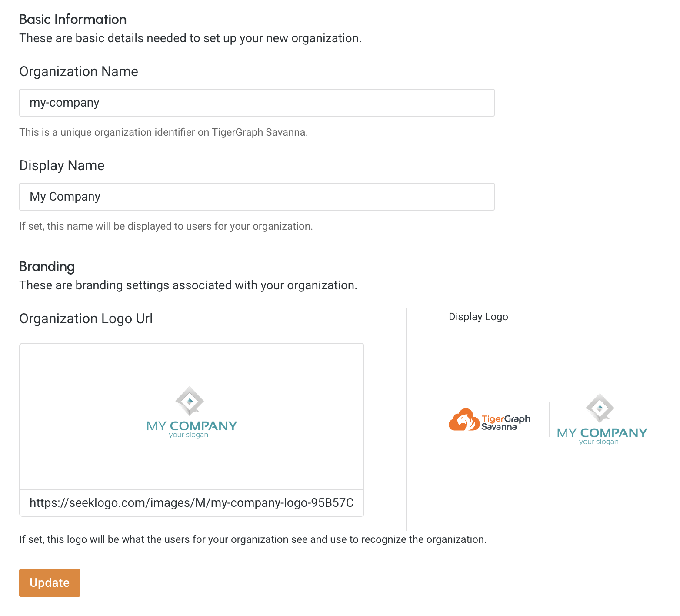Focus the Organization Logo Url text box

[x=191, y=503]
